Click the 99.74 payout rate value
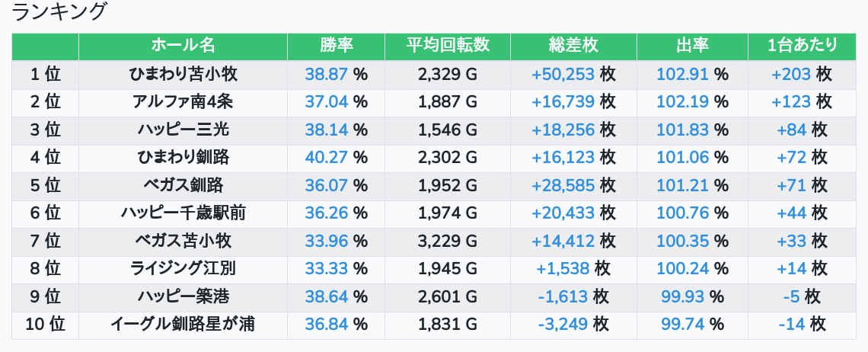 (x=682, y=325)
